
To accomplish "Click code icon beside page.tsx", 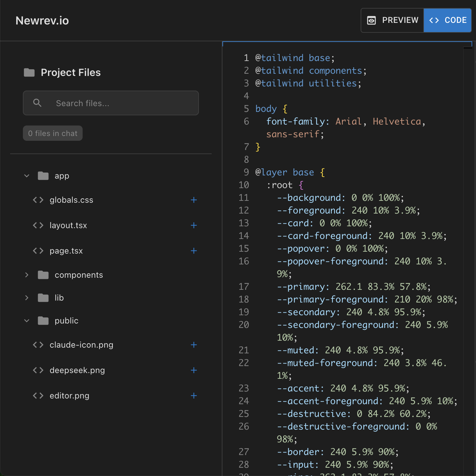I will (38, 251).
